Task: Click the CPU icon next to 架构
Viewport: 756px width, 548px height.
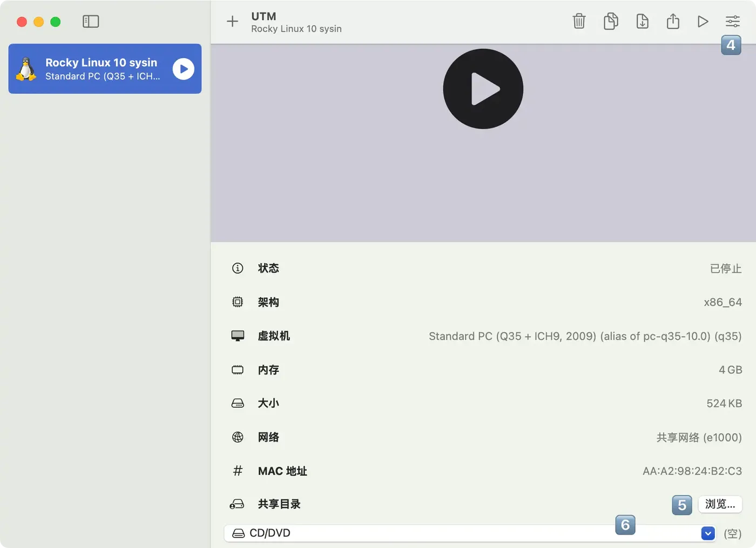Action: tap(238, 302)
